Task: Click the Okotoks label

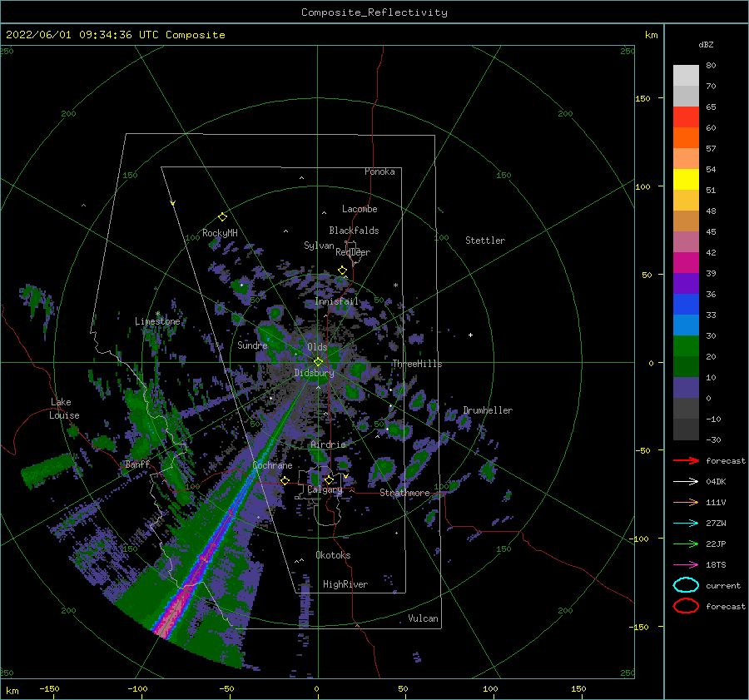Action: coord(333,555)
